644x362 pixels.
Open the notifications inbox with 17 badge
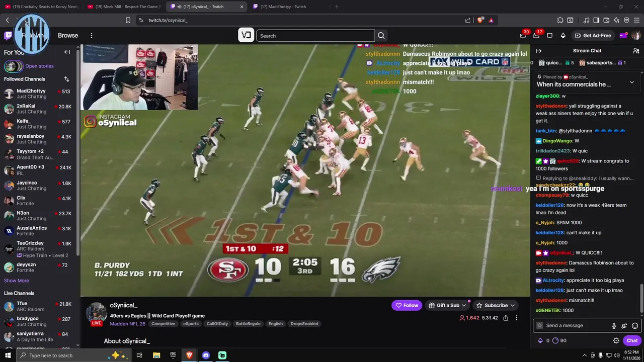click(x=536, y=35)
